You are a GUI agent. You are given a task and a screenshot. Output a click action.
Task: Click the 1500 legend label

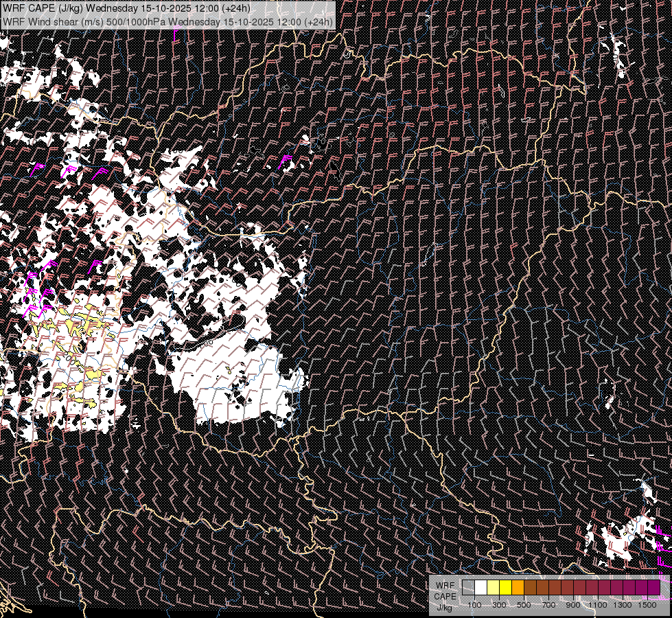click(x=647, y=605)
